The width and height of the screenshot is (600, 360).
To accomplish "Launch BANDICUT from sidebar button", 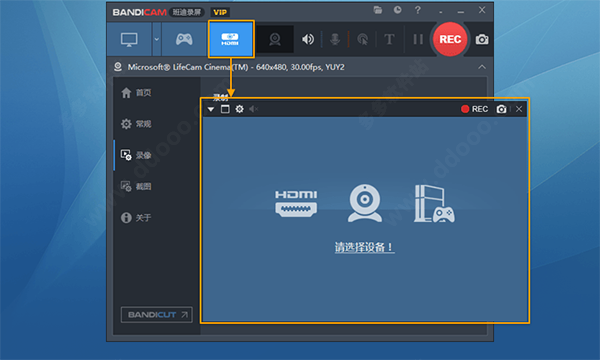I will coord(157,315).
